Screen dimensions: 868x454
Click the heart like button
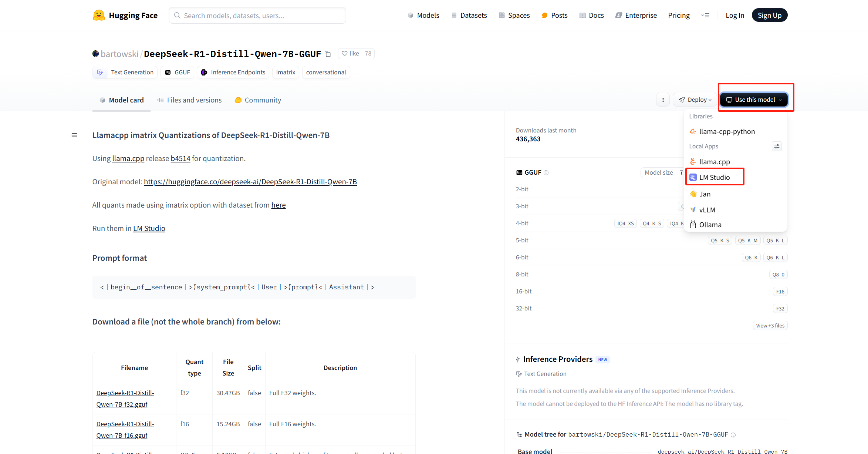[x=350, y=54]
